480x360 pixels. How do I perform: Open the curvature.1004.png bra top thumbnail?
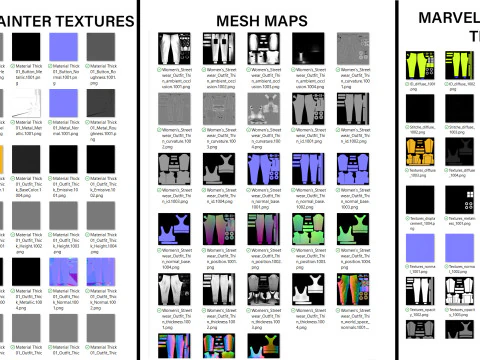point(264,109)
